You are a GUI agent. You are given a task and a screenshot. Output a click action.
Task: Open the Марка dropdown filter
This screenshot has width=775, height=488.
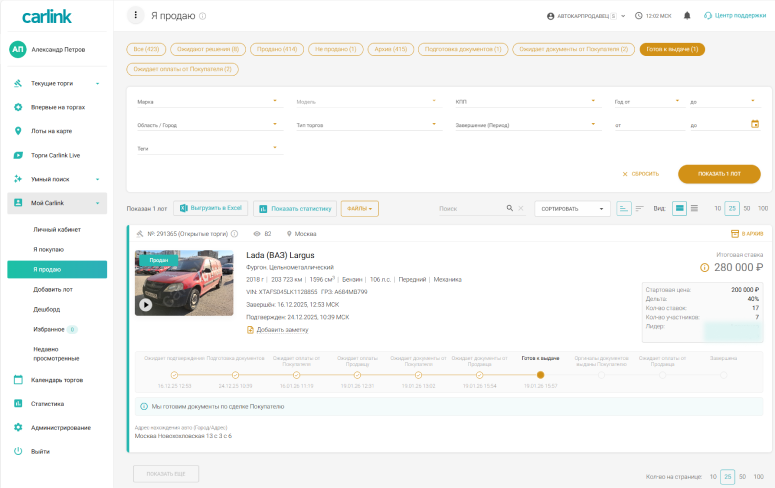point(207,101)
